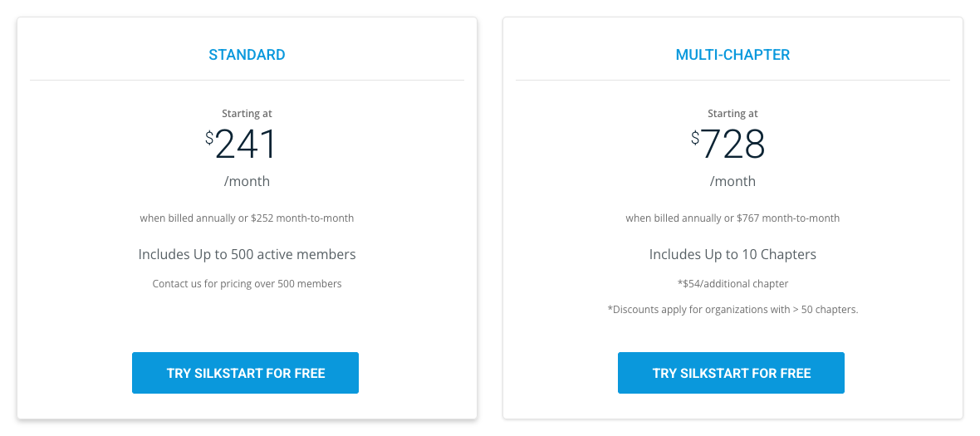Click 'Includes Up to 10 Chapters' text
Screen dimensions: 980x436
click(733, 254)
